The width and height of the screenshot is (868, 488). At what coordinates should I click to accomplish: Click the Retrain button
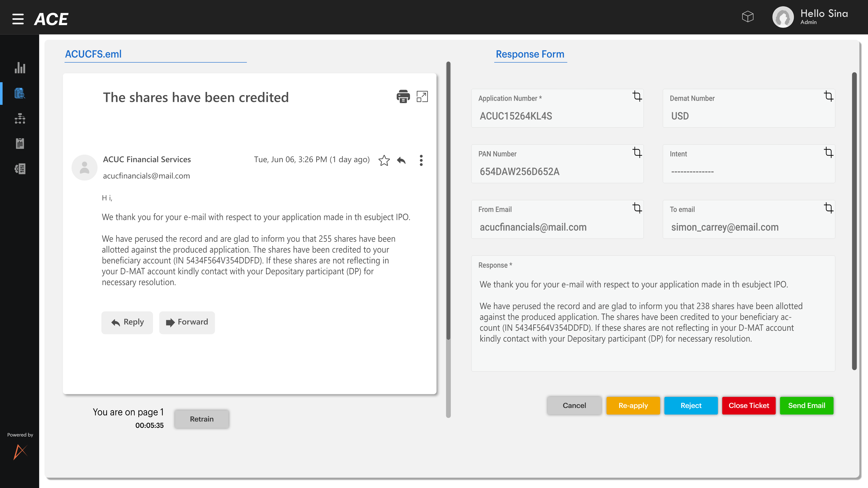click(201, 419)
